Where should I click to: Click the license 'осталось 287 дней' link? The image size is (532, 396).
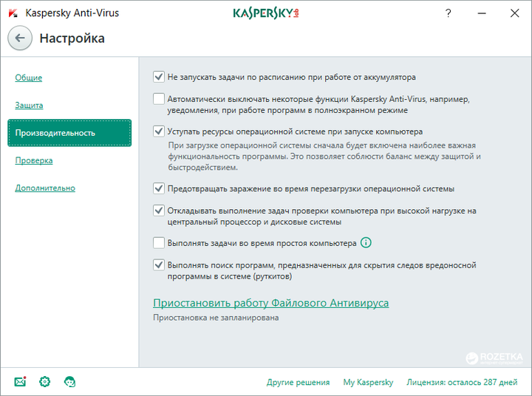click(462, 382)
